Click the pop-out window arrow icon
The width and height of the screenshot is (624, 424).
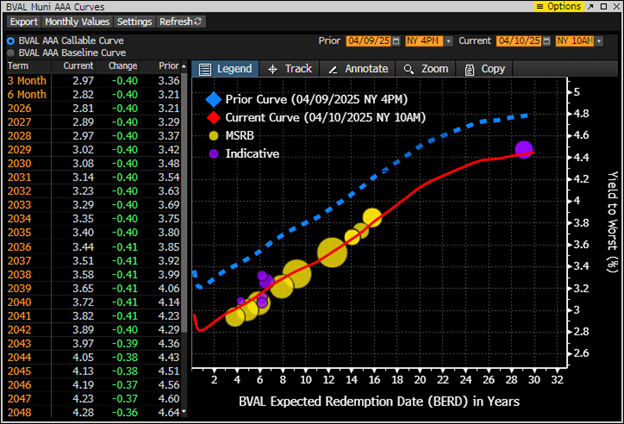point(591,6)
